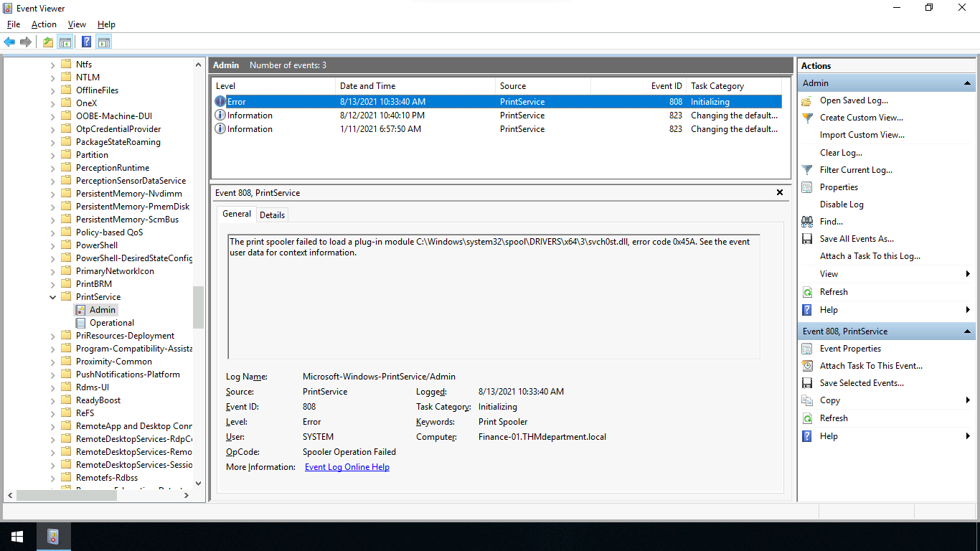Select the Admin log icon in tree
980x551 pixels.
pyautogui.click(x=81, y=310)
